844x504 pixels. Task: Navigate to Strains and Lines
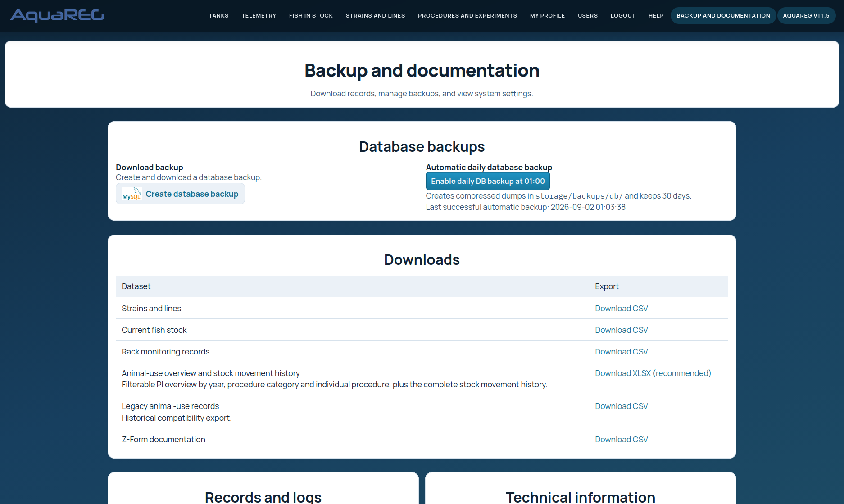pos(375,16)
